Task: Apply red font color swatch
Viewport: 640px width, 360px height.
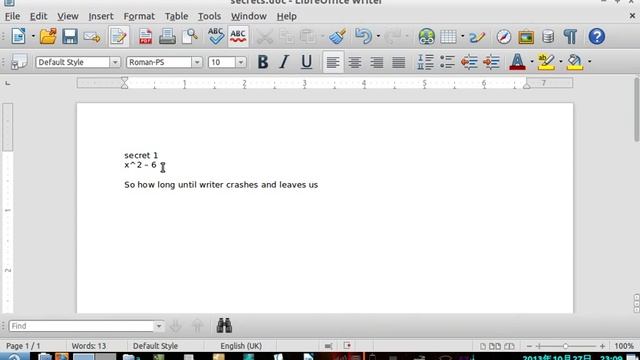Action: 517,62
